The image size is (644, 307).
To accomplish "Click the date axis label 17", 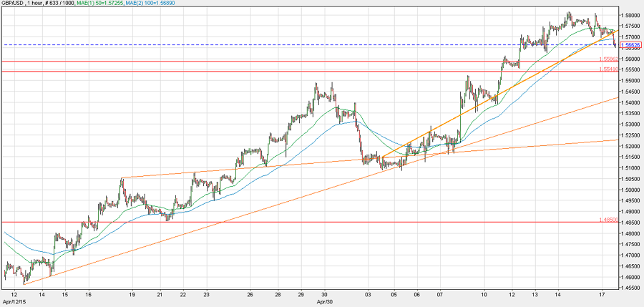I will click(x=602, y=295).
